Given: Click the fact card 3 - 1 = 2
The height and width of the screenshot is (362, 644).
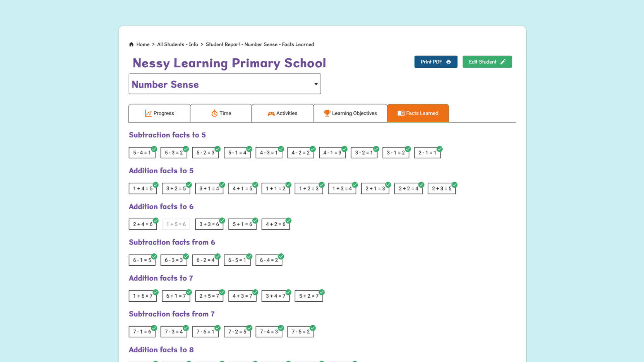Looking at the screenshot, I should pos(396,153).
